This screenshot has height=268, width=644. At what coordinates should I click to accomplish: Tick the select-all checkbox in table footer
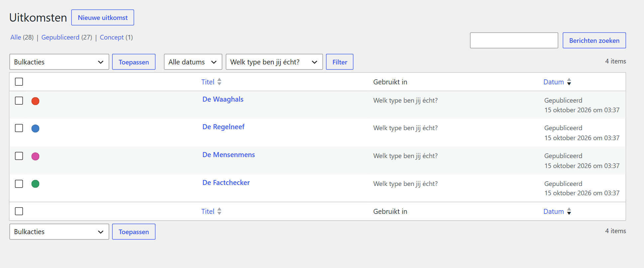coord(19,211)
